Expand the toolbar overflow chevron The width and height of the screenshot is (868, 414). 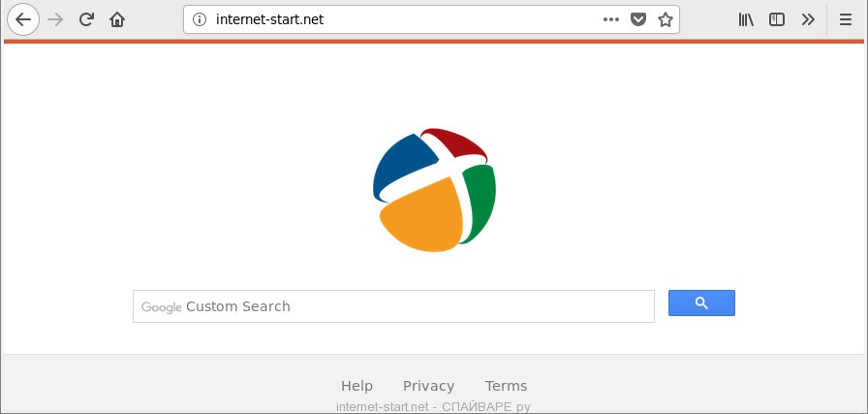(x=808, y=19)
